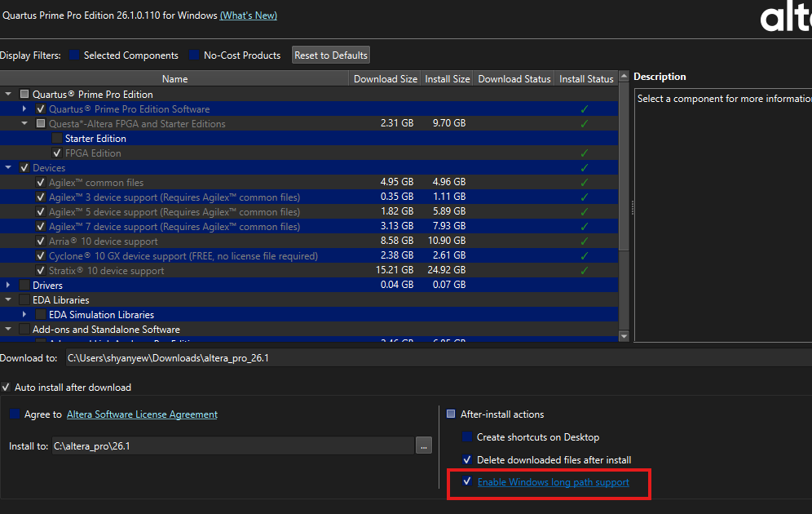This screenshot has height=514, width=812.
Task: Expand the Drivers group
Action: (x=8, y=285)
